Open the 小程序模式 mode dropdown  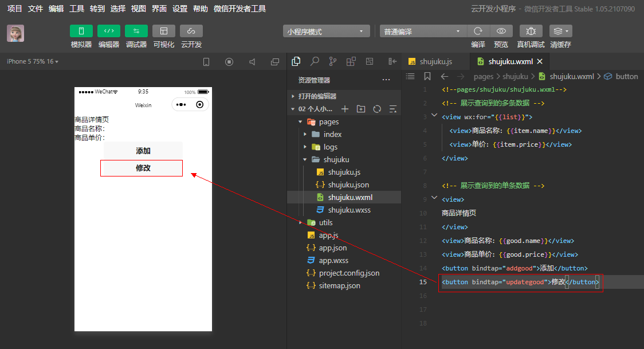point(326,31)
